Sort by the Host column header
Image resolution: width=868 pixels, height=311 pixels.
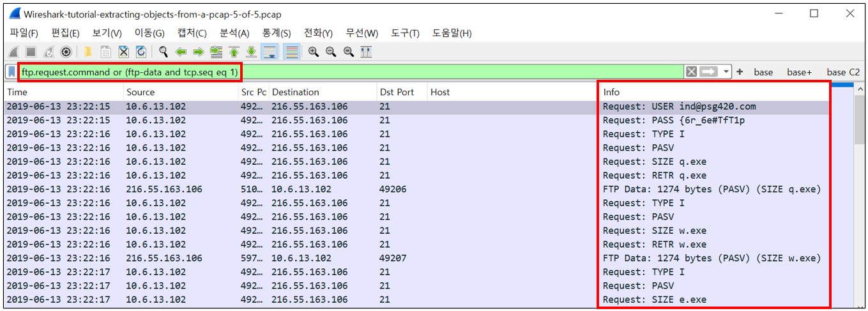[x=513, y=92]
